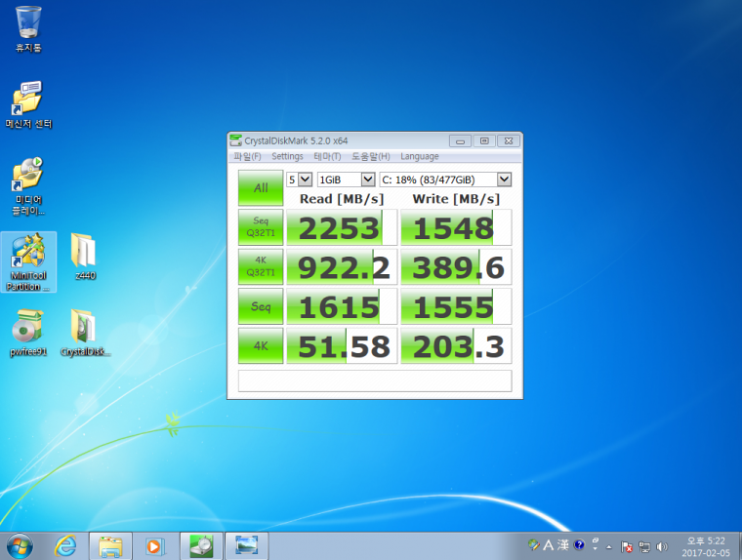Click the Seq read result 1615

tap(342, 306)
